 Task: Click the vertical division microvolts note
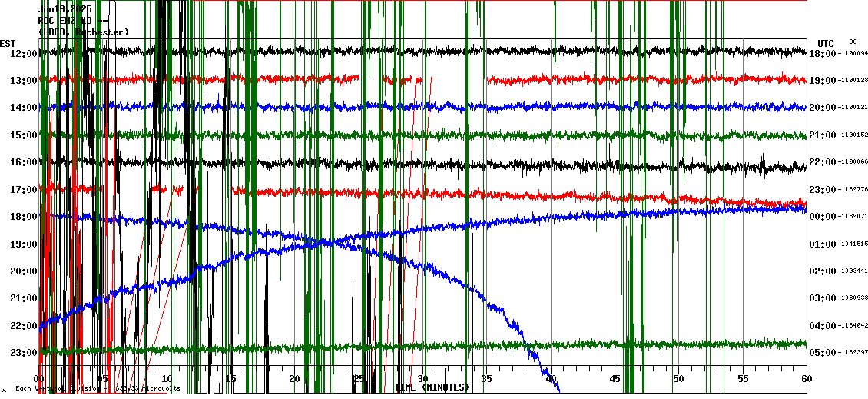coord(98,388)
